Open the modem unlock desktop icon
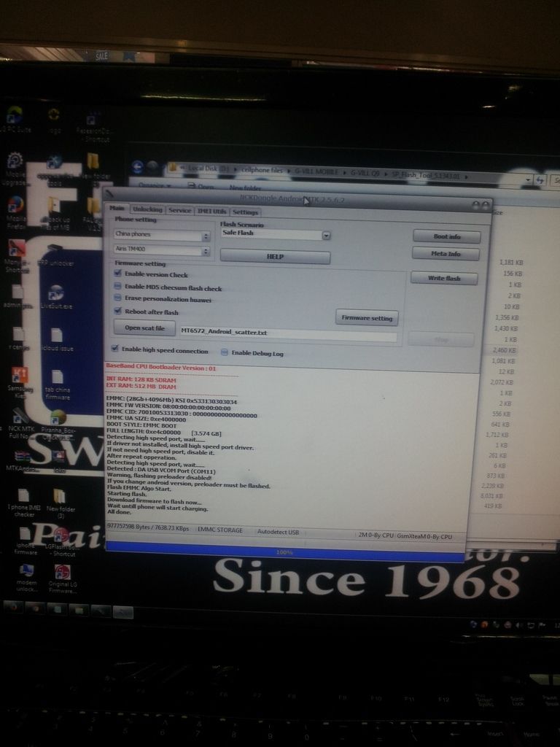This screenshot has height=747, width=560. coord(26,571)
